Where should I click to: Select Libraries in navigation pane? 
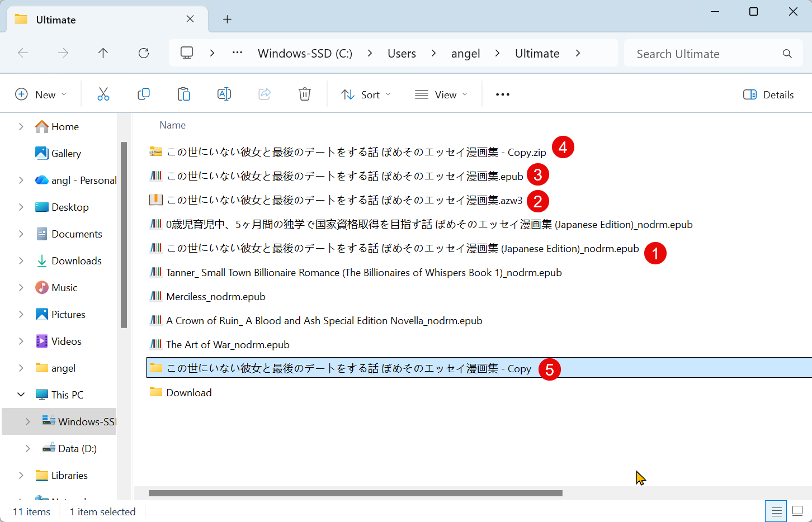[69, 476]
